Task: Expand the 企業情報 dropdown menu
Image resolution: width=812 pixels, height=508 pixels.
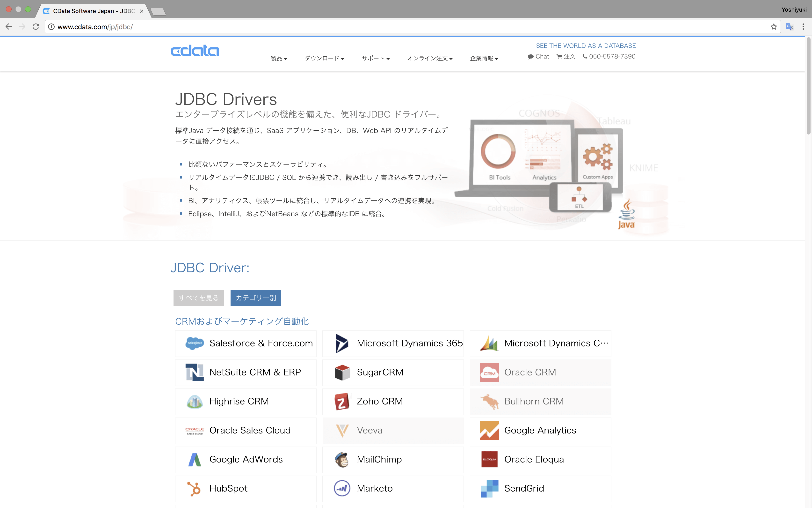Action: point(484,59)
